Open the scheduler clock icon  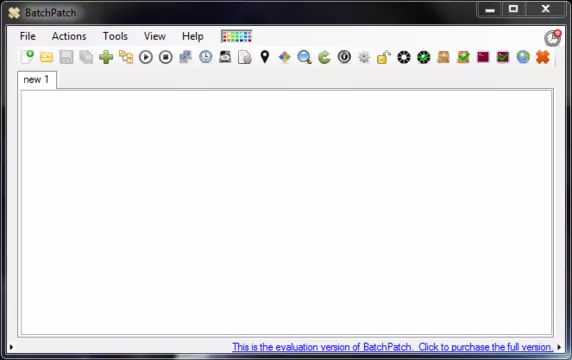205,57
